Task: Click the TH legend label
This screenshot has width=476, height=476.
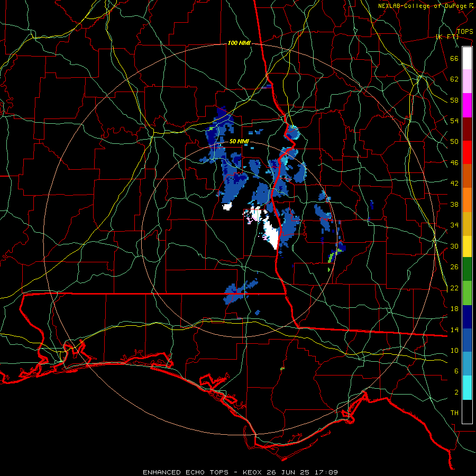Action: coord(454,413)
